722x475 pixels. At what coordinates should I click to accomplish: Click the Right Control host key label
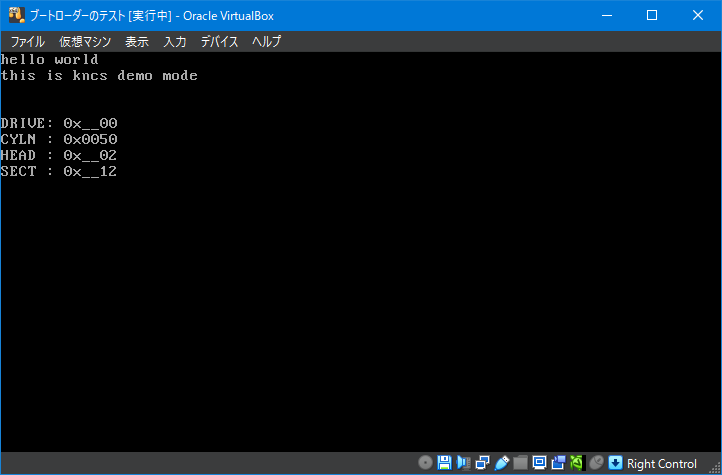662,463
